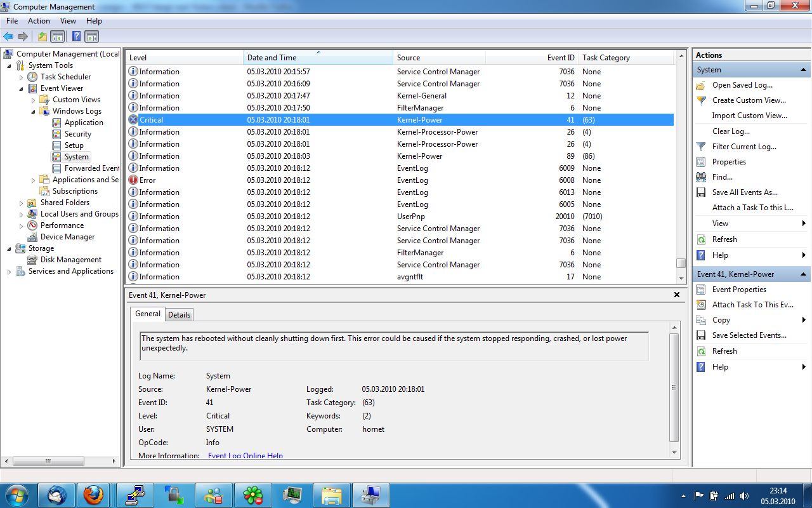Click the Create Custom View icon

click(x=701, y=100)
